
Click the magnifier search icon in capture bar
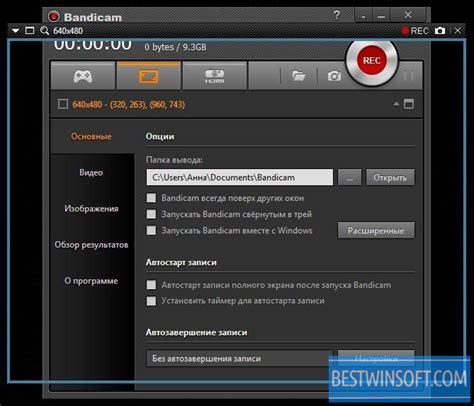[44, 31]
